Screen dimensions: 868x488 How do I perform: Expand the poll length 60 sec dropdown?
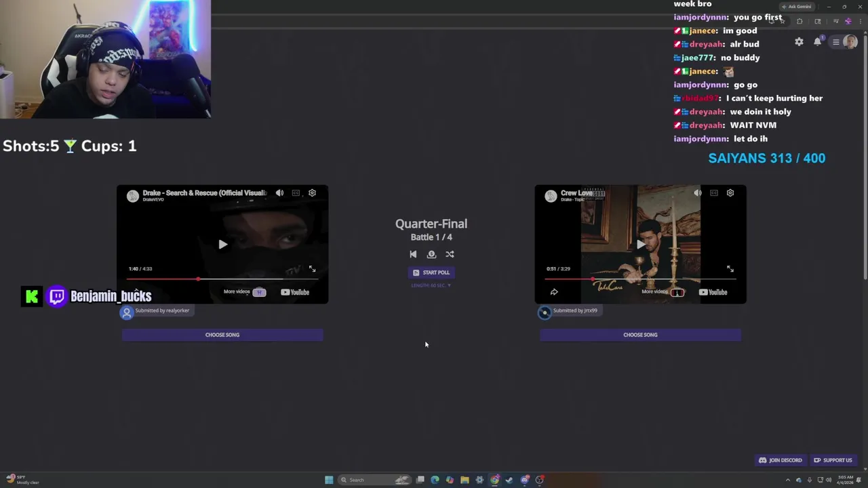coord(431,285)
